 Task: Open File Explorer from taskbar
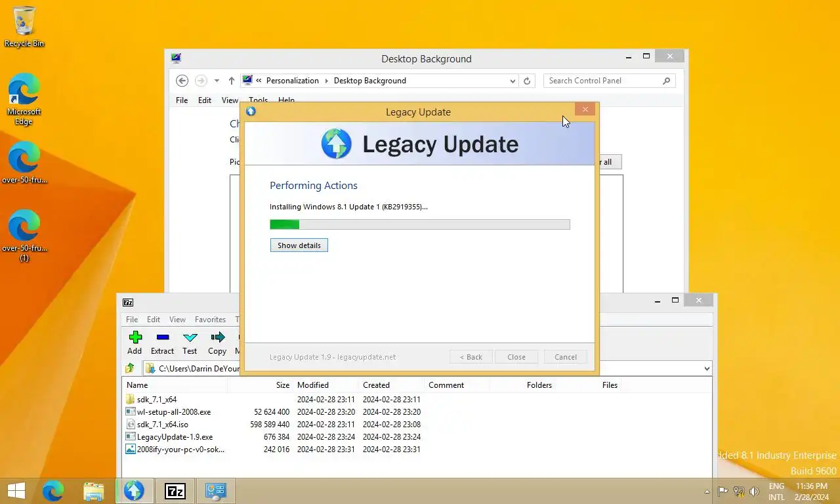[x=94, y=491]
